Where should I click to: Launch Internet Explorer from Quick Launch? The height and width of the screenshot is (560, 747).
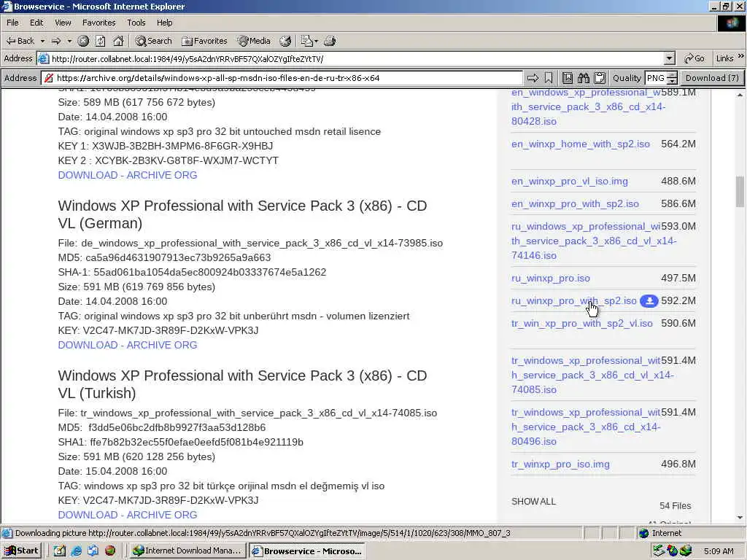[76, 551]
